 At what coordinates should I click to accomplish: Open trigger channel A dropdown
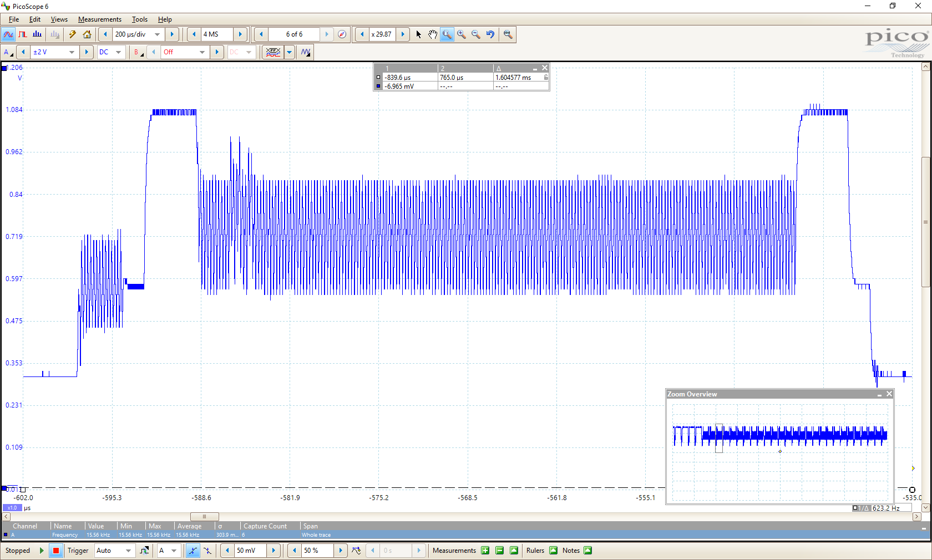(x=174, y=551)
